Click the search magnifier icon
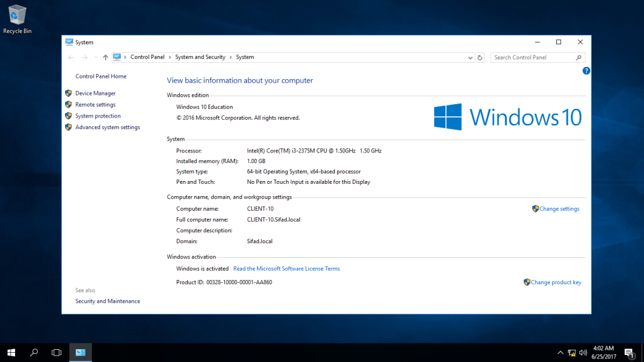This screenshot has height=362, width=644. pos(579,58)
